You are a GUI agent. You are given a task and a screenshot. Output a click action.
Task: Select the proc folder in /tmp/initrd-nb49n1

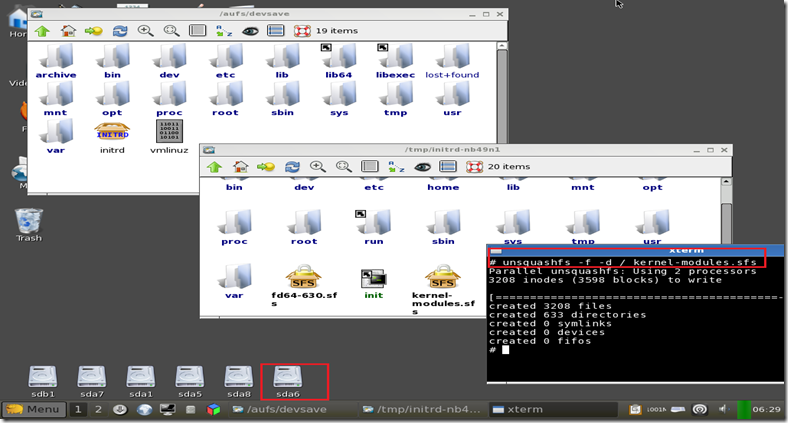[x=234, y=227]
